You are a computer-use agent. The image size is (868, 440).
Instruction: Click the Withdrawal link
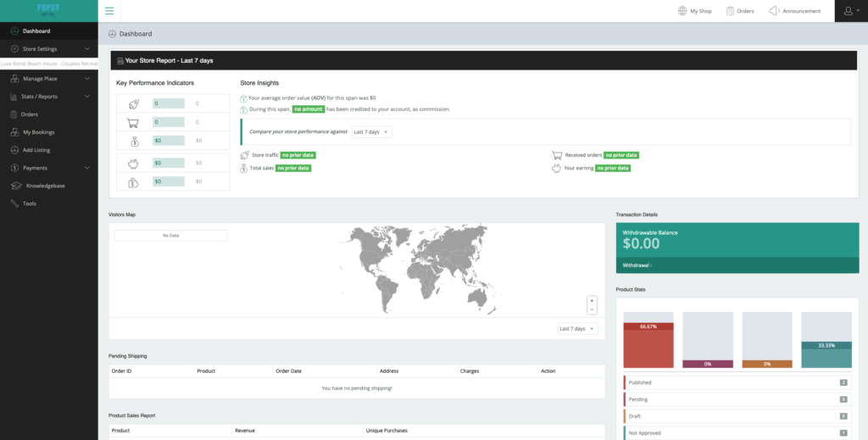tap(637, 265)
